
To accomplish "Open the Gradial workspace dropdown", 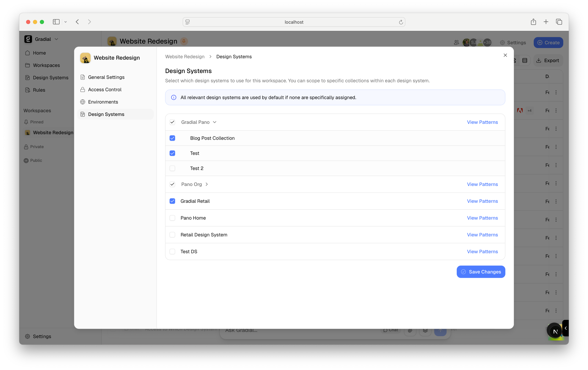I will (x=56, y=39).
